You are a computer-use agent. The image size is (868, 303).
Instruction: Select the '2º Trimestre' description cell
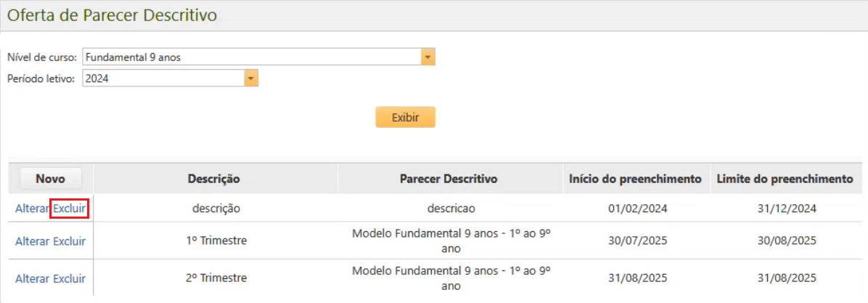216,278
